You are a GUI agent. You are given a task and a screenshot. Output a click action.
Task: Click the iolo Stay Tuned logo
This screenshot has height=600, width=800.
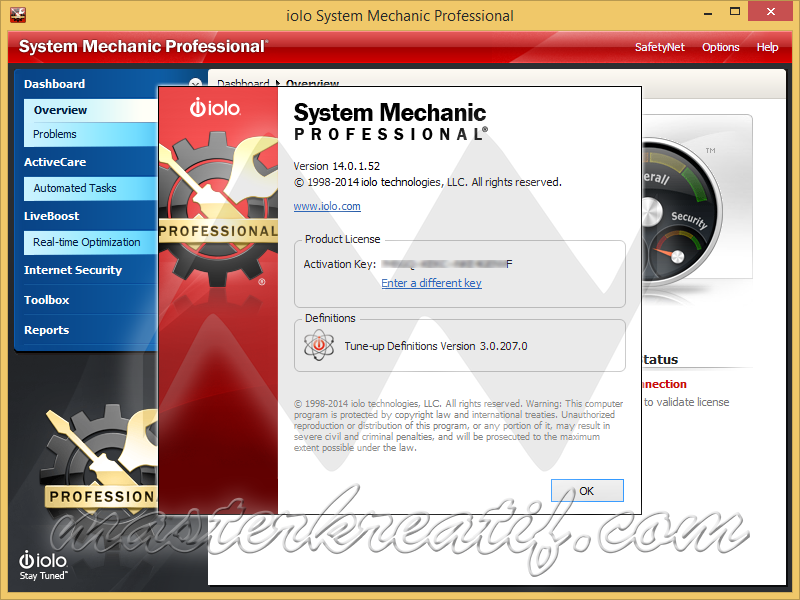point(43,565)
